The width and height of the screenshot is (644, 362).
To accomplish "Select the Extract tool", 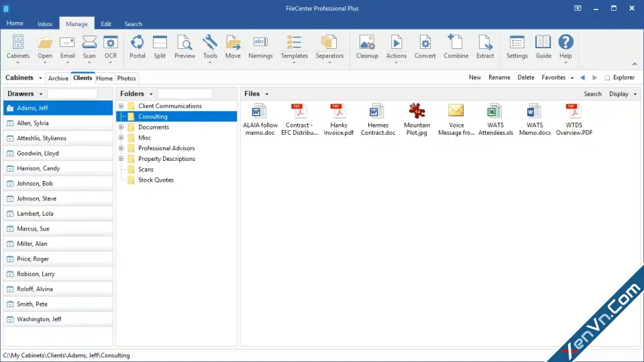I will tap(485, 47).
